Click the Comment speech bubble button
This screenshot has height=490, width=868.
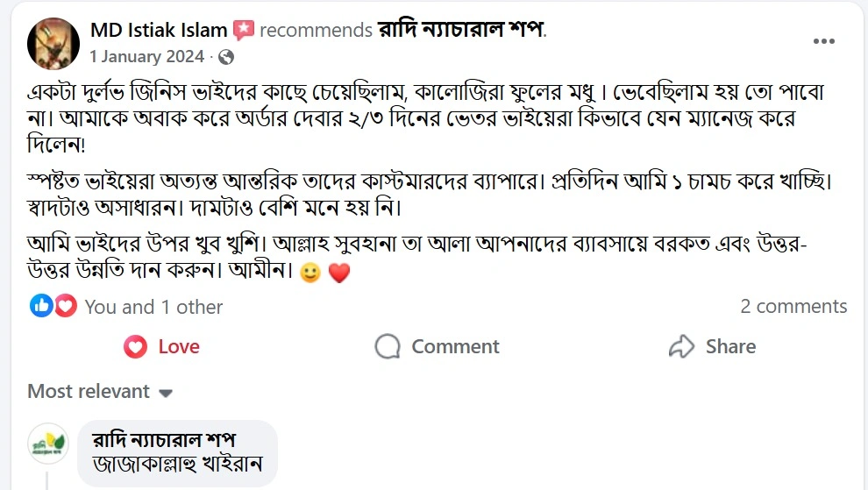pos(437,346)
